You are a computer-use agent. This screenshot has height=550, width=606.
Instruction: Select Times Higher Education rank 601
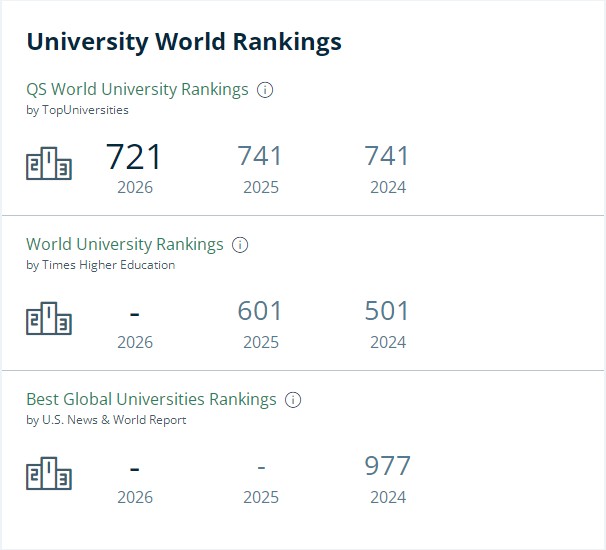260,311
